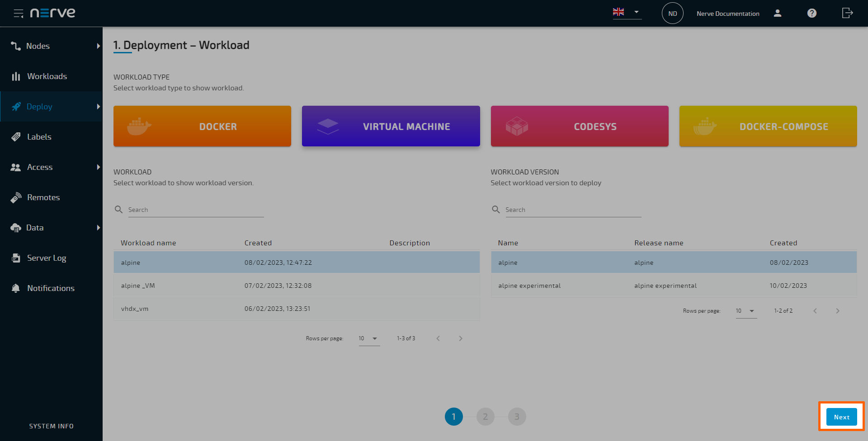This screenshot has height=441, width=868.
Task: Click the ND avatar circle
Action: click(672, 14)
